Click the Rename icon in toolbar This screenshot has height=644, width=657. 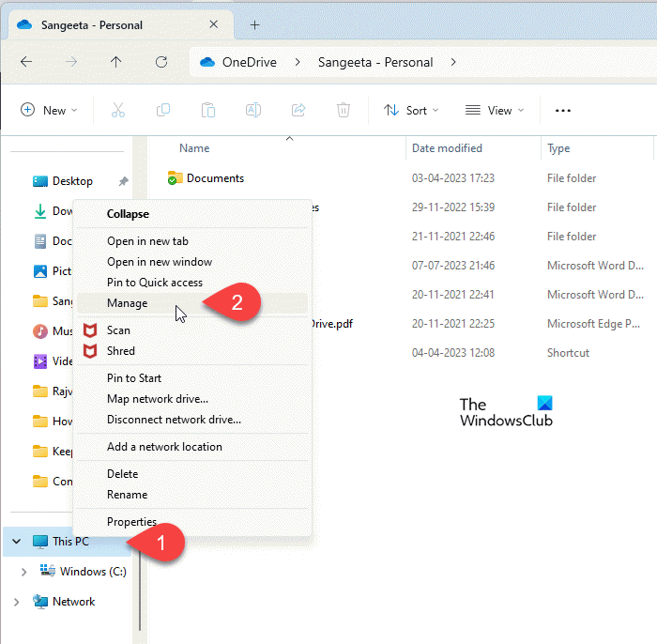tap(253, 110)
